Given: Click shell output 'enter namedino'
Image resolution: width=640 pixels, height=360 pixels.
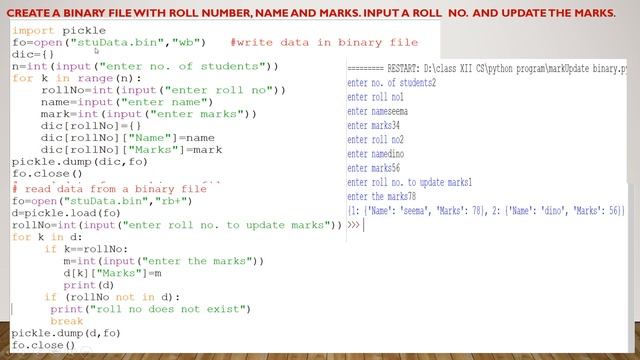Looking at the screenshot, I should pos(376,154).
